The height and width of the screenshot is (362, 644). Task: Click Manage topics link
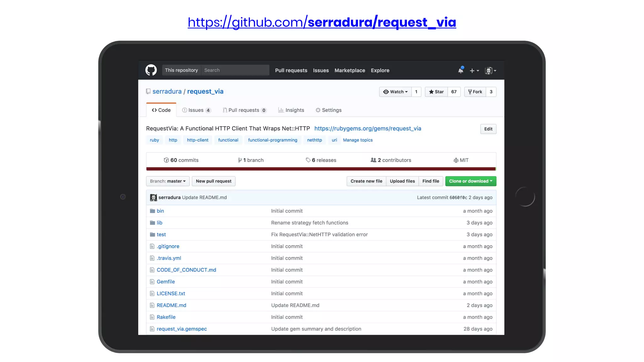tap(358, 140)
